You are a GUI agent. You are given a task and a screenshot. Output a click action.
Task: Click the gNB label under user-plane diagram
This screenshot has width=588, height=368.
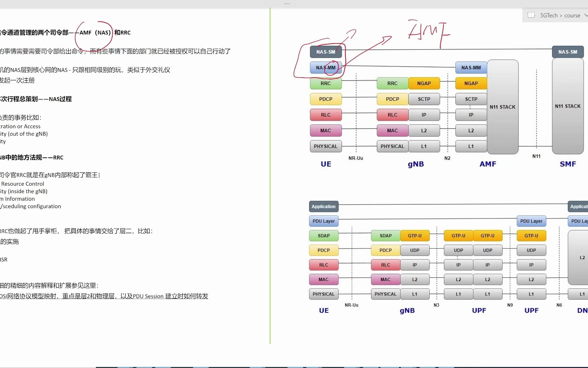(407, 310)
